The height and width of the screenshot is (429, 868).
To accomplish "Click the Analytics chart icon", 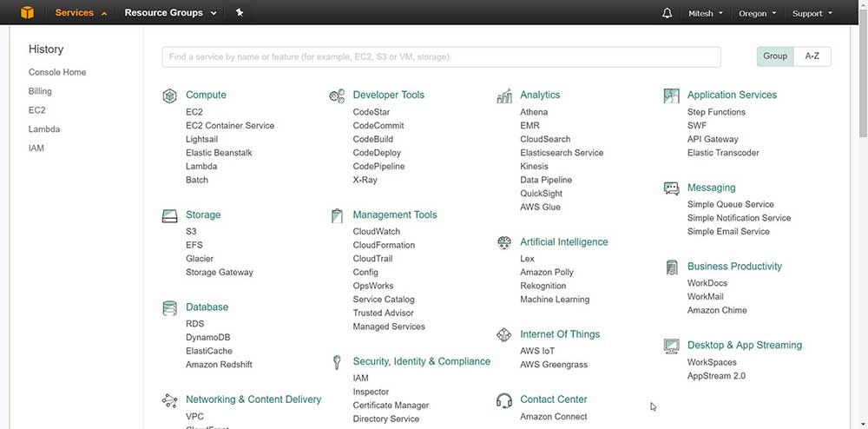I will tap(504, 96).
